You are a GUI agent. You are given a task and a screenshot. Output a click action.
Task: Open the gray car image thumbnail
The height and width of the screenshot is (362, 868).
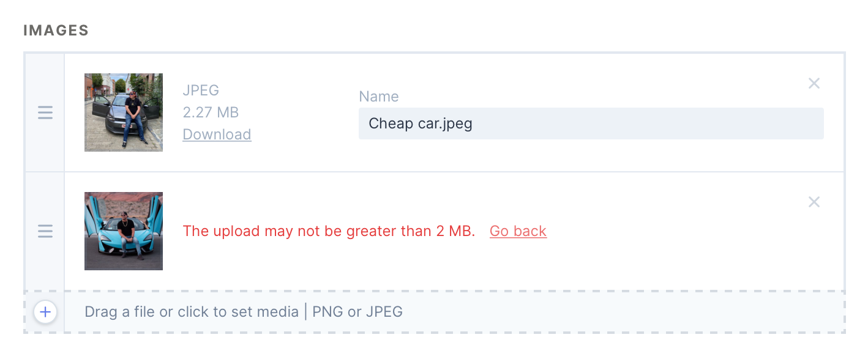tap(124, 113)
